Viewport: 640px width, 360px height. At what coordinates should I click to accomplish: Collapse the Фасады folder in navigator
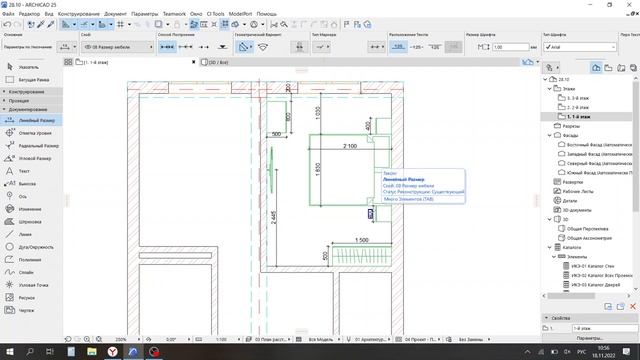pyautogui.click(x=549, y=135)
